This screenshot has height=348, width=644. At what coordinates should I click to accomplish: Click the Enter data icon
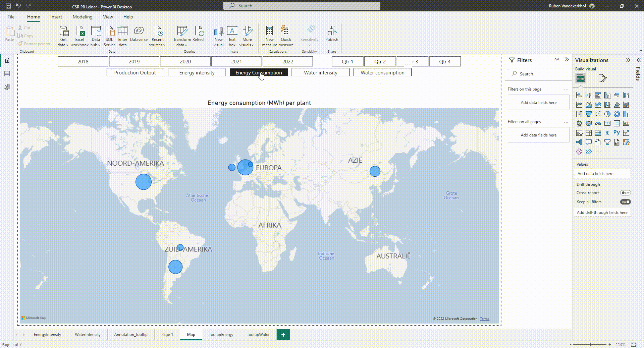point(123,31)
